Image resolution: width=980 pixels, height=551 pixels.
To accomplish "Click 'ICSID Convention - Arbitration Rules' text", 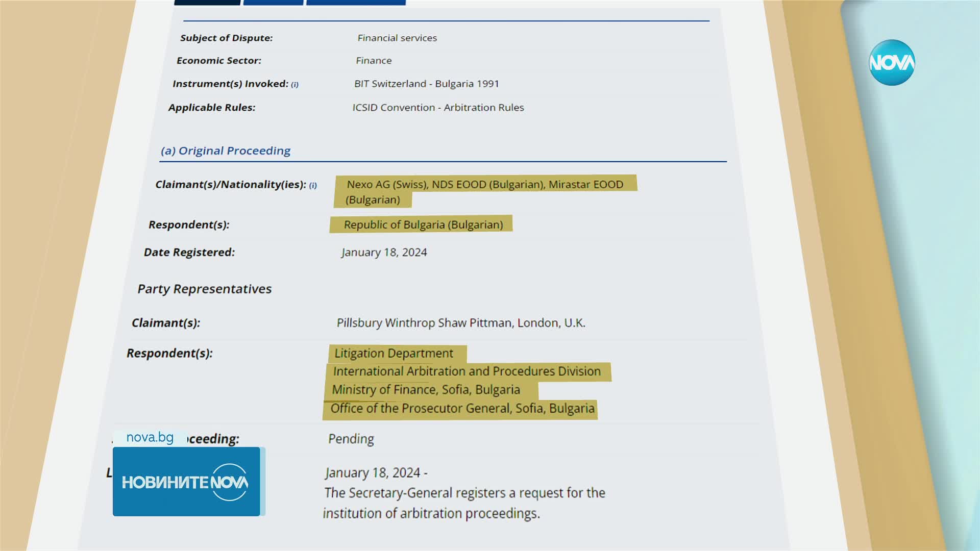I will pyautogui.click(x=438, y=107).
